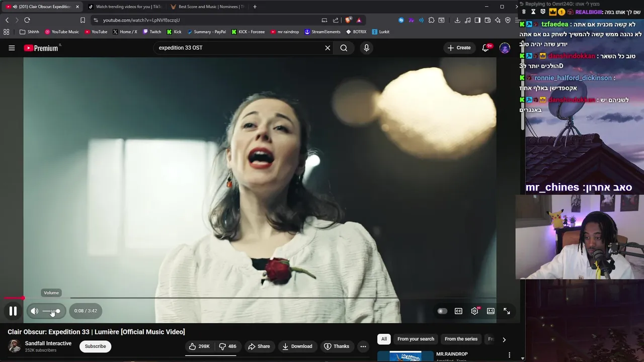Search with voice microphone
Viewport: 644px width, 362px height.
click(366, 48)
